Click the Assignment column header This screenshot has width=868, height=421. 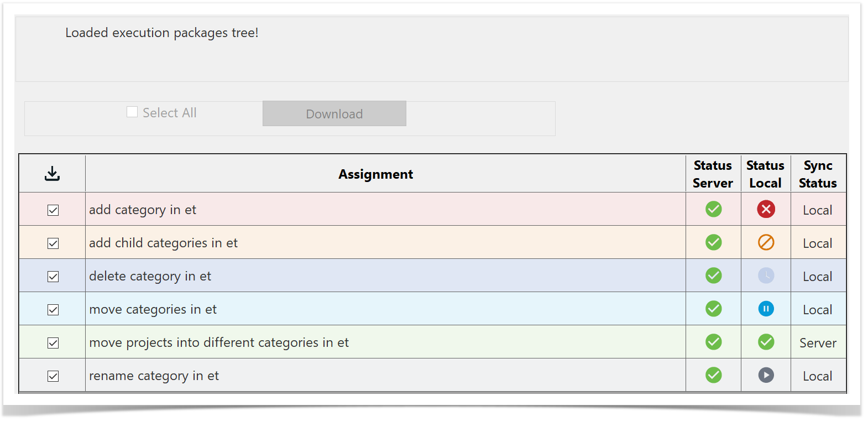375,174
